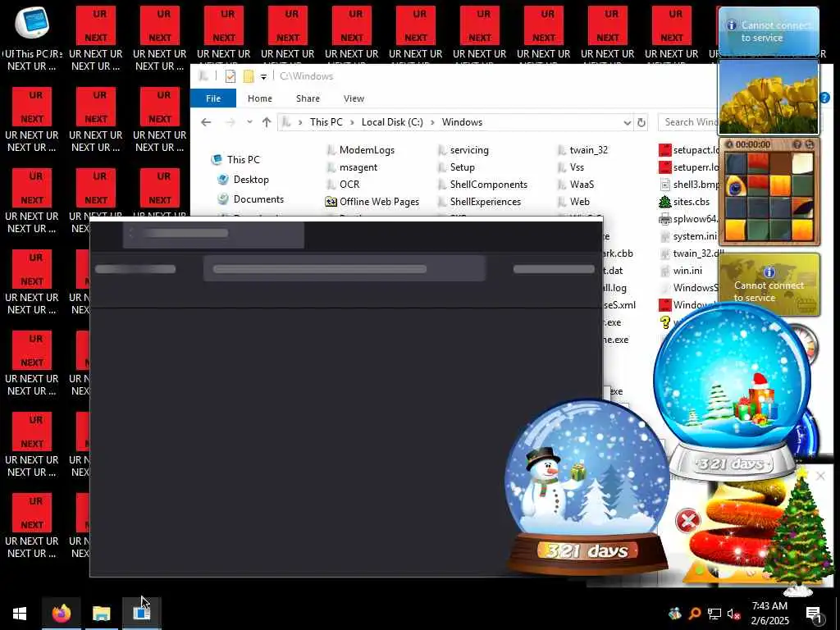Select the sites.cbs file
This screenshot has width=840, height=630.
pos(685,202)
